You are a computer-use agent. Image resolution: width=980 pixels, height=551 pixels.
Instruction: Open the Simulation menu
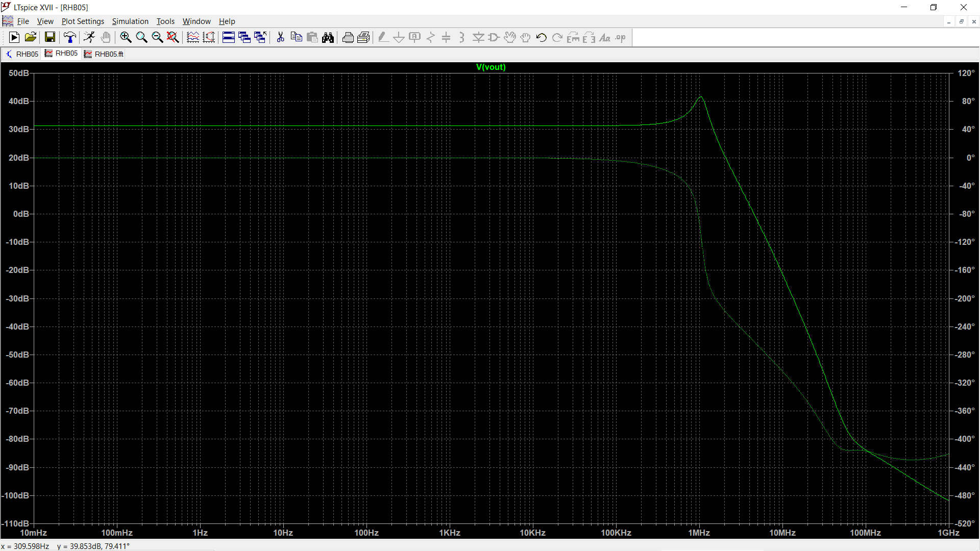point(130,21)
